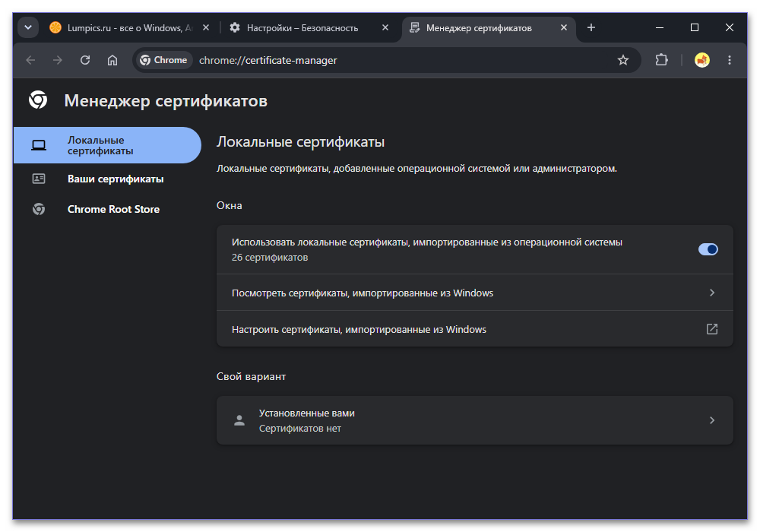The height and width of the screenshot is (532, 760).
Task: Toggle use of OS-imported local certificates
Action: pos(708,249)
